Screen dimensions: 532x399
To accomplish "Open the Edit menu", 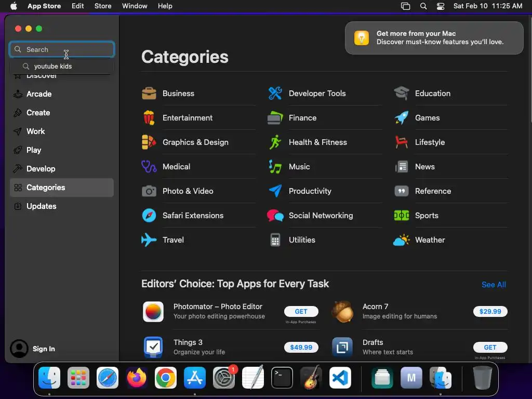I will coord(78,6).
